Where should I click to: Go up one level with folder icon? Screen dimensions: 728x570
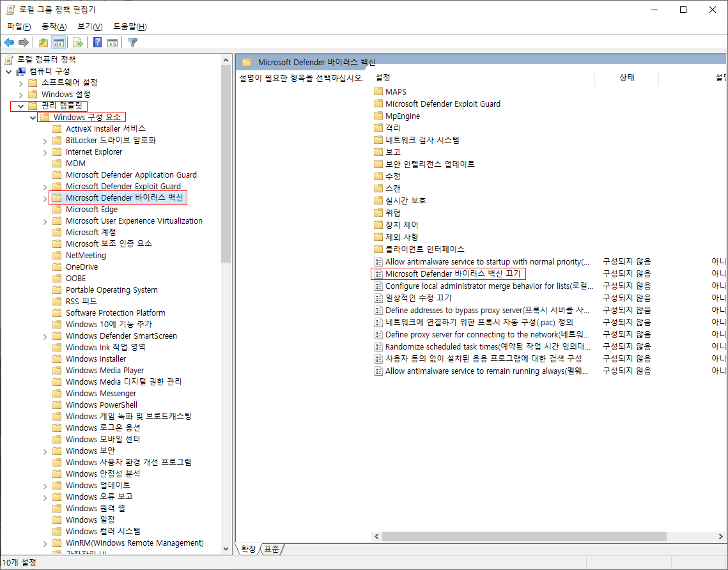coord(43,43)
